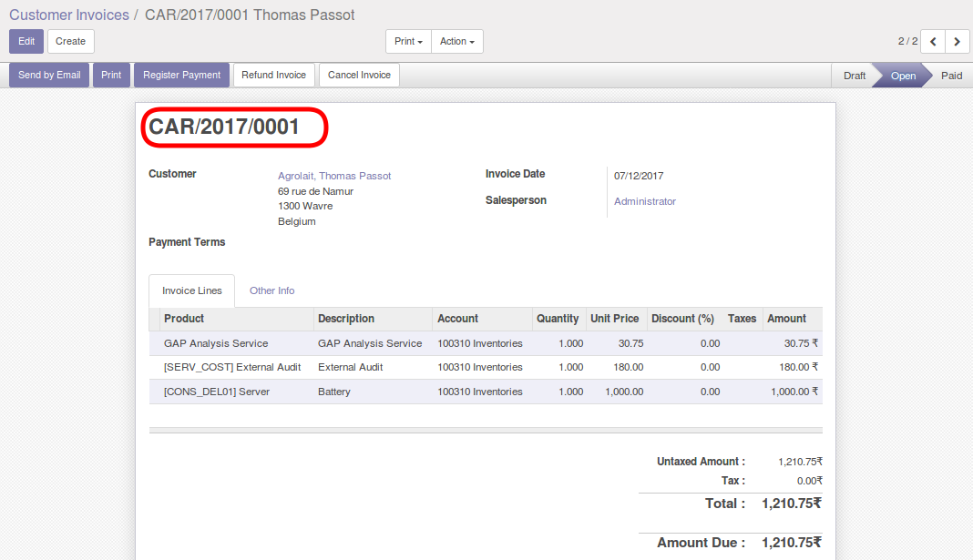This screenshot has height=560, width=973.
Task: Send the invoice by email
Action: [x=49, y=76]
